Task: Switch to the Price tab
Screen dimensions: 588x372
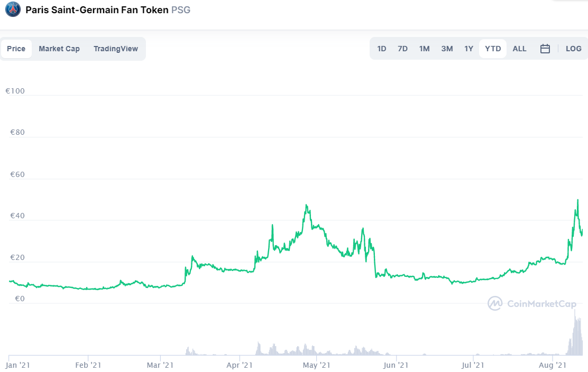Action: click(x=16, y=49)
